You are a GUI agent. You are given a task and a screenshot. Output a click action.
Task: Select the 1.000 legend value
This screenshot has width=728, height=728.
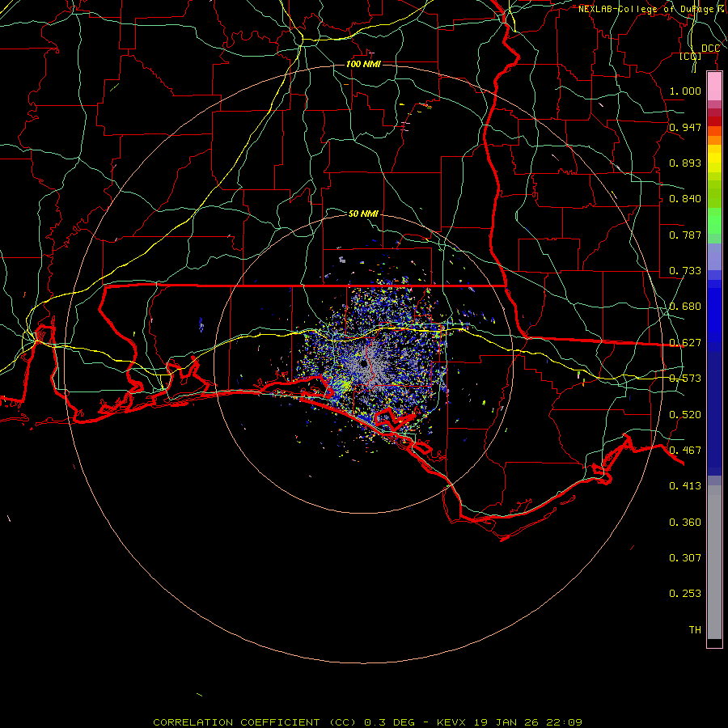tap(685, 91)
